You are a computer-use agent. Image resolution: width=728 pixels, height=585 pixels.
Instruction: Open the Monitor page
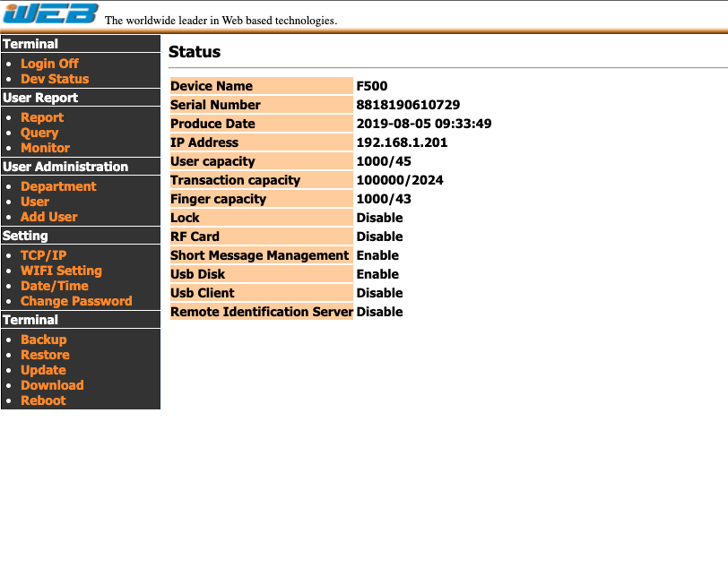coord(45,148)
